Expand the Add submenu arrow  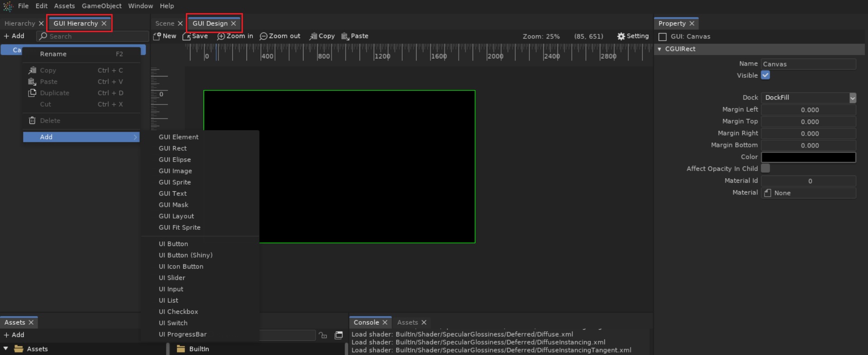(x=135, y=137)
